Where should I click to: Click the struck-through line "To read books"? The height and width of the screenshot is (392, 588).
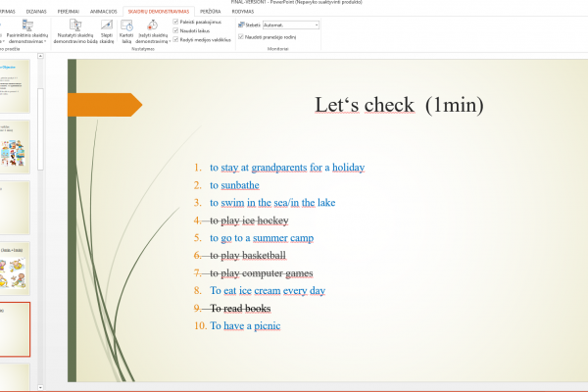coord(240,308)
